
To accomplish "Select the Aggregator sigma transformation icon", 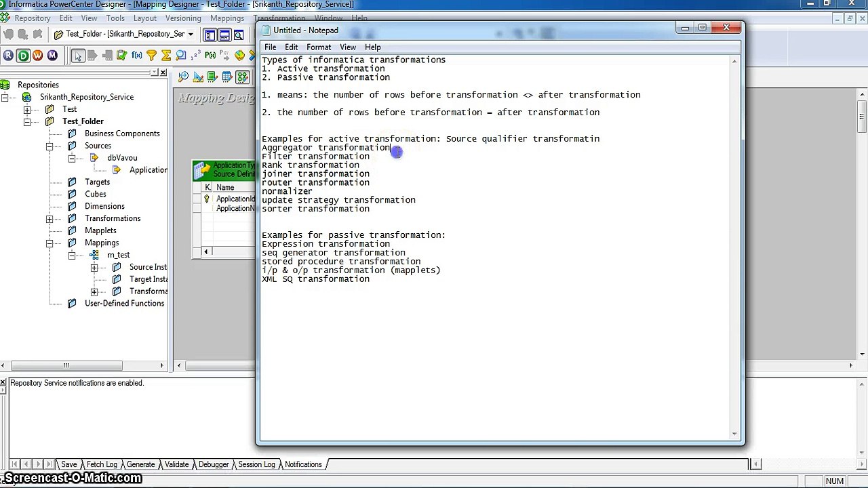I will 166,56.
